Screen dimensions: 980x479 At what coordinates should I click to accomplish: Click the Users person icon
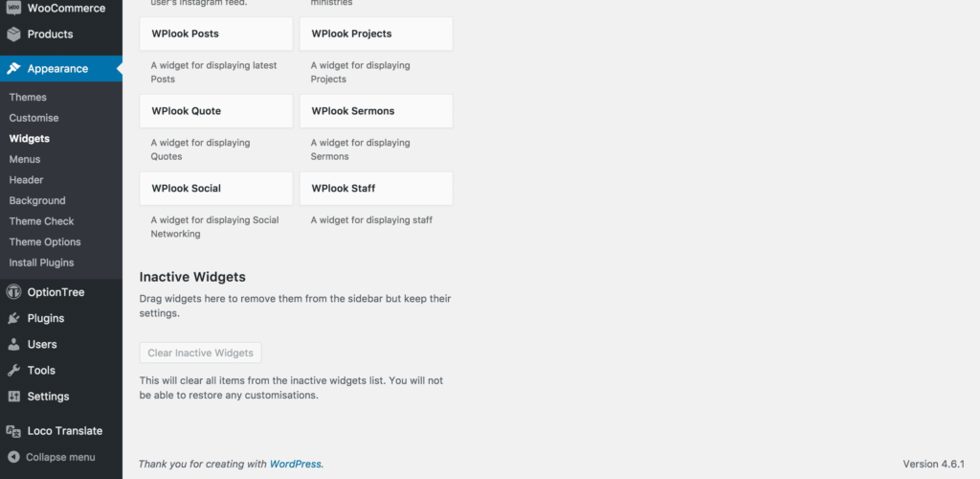tap(13, 344)
